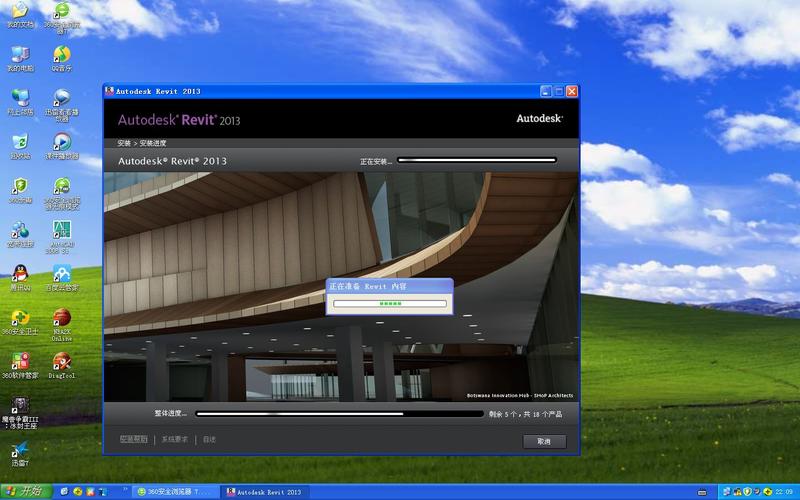Viewport: 800px width, 500px height.
Task: Select the DiagTool desktop shortcut
Action: tap(62, 366)
